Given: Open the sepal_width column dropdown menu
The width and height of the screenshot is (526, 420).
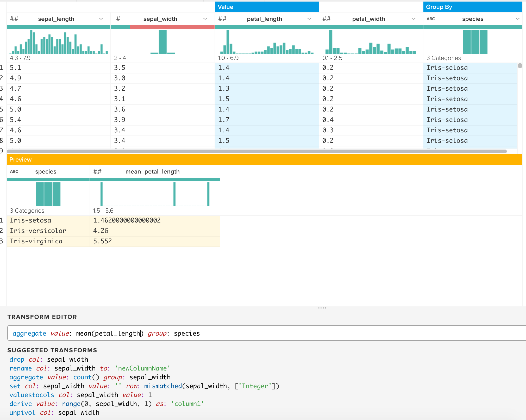Looking at the screenshot, I should click(x=205, y=19).
